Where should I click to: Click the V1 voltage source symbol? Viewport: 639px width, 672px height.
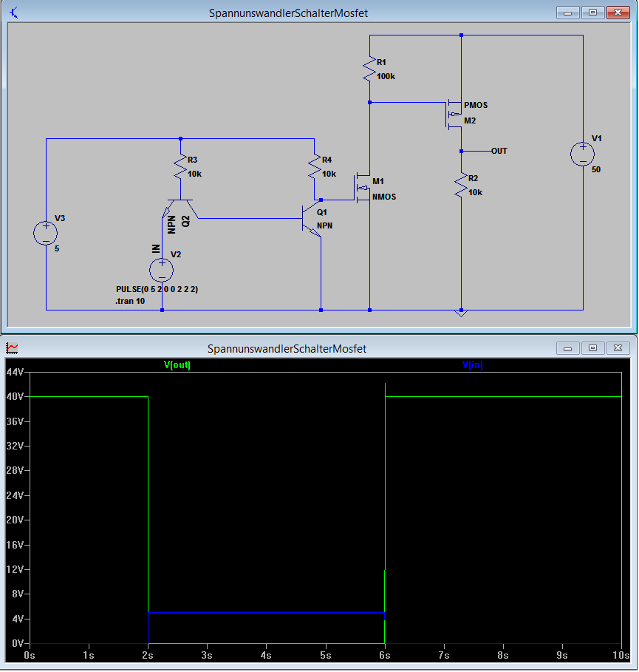point(582,155)
